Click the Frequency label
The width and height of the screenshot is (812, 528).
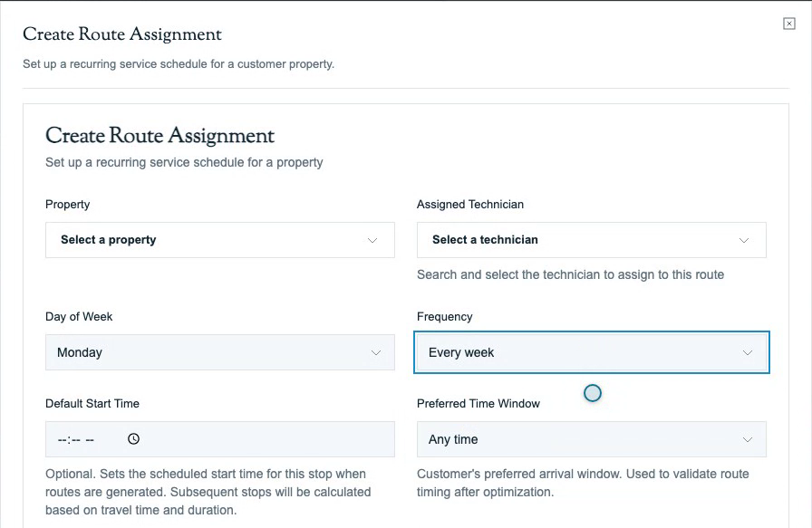pyautogui.click(x=444, y=317)
